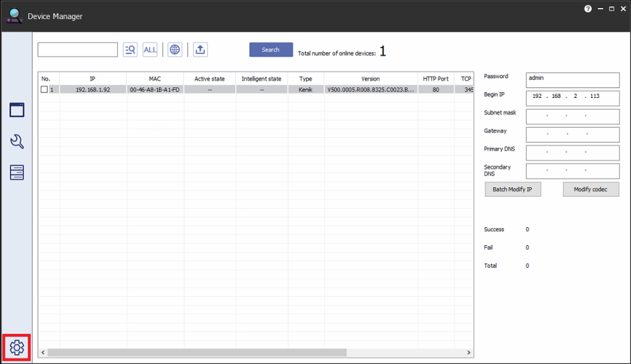The image size is (631, 364).
Task: Click the Version column header
Action: pos(370,79)
